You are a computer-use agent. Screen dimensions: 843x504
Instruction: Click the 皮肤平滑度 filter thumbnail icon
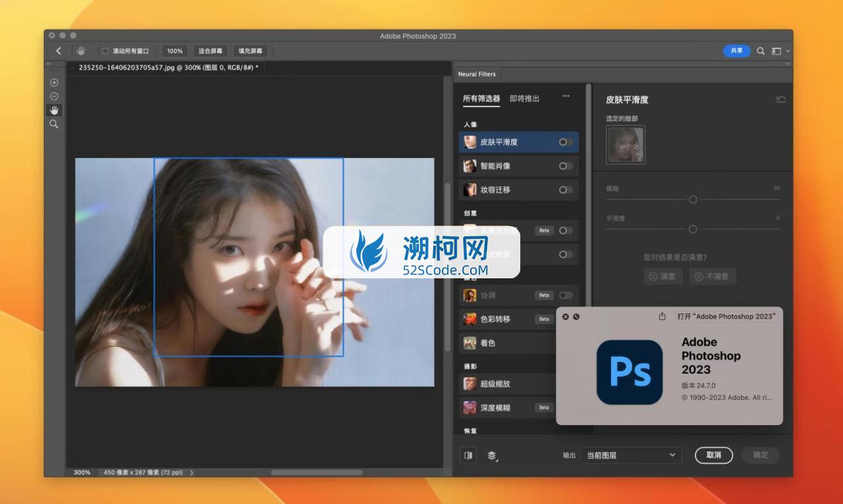(x=470, y=142)
